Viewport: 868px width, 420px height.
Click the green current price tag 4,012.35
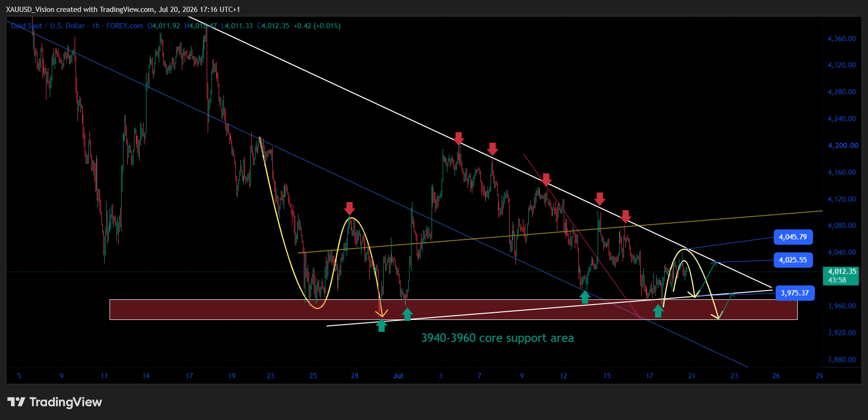click(842, 275)
